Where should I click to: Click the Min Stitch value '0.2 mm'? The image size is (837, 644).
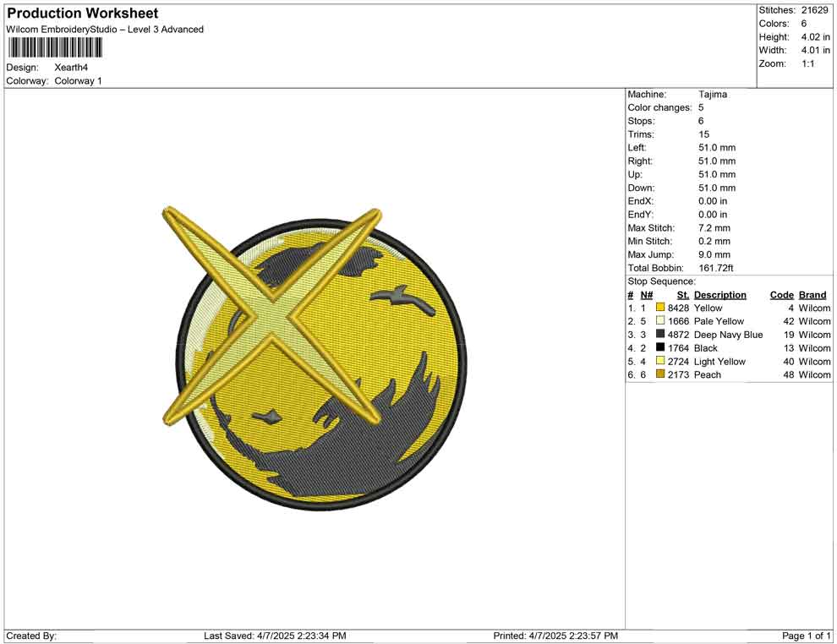(714, 241)
